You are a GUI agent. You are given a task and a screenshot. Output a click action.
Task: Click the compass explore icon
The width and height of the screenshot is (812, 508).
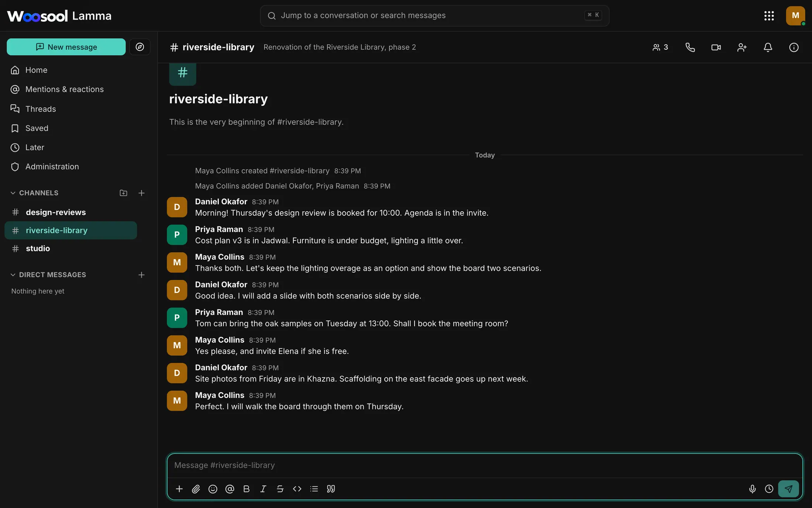140,47
